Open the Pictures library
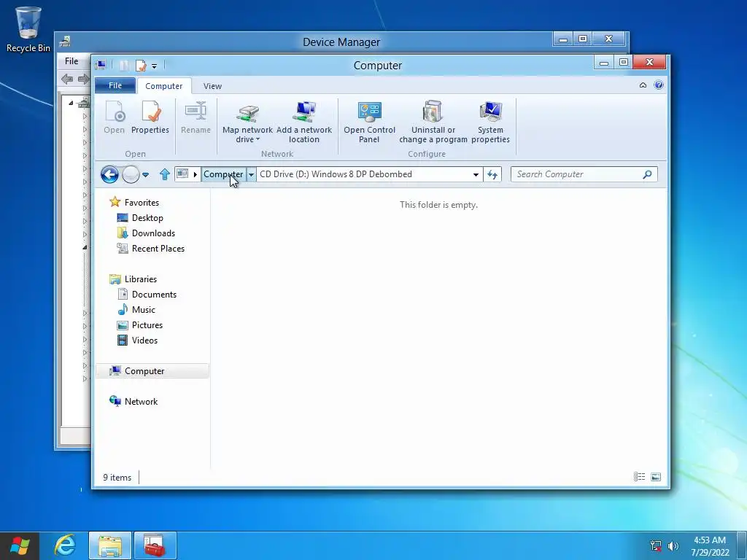The image size is (747, 560). tap(147, 324)
